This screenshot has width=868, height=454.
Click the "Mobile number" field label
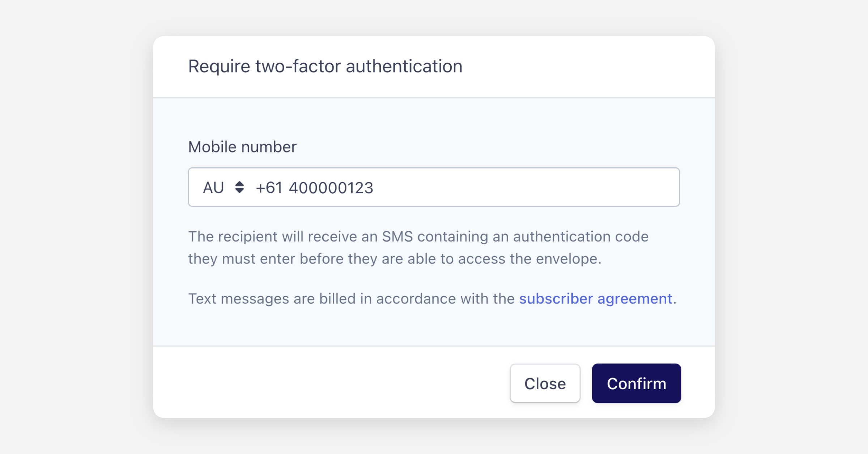point(242,147)
